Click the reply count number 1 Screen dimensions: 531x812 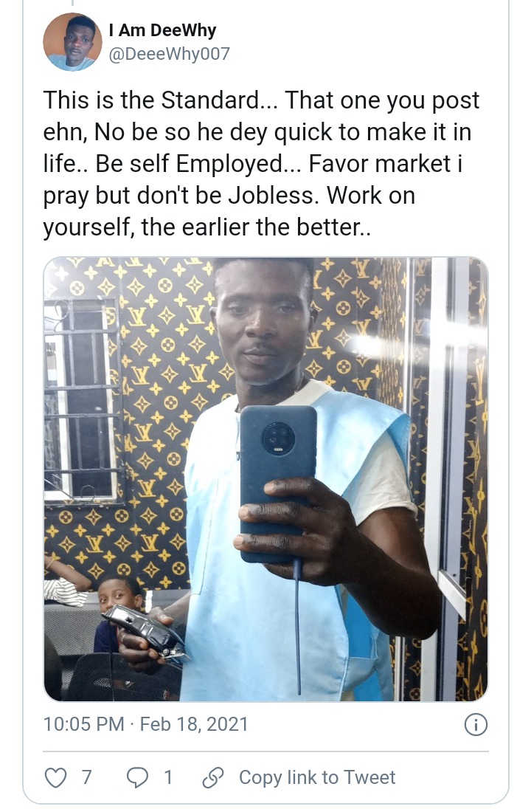(168, 777)
